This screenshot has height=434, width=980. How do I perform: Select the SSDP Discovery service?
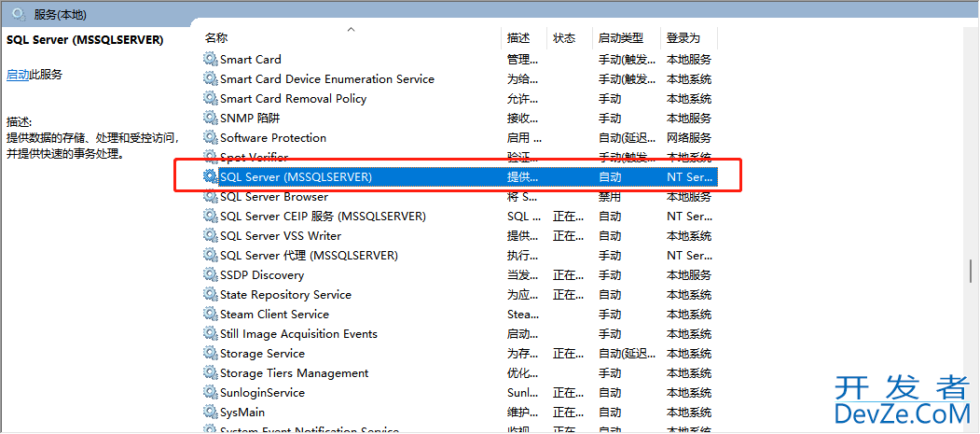[x=460, y=275]
